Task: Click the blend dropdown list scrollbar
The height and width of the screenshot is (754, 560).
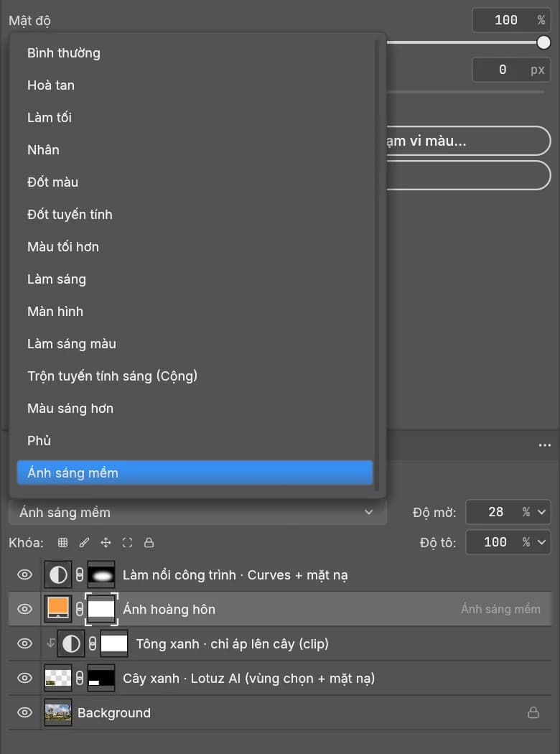Action: pos(377,266)
